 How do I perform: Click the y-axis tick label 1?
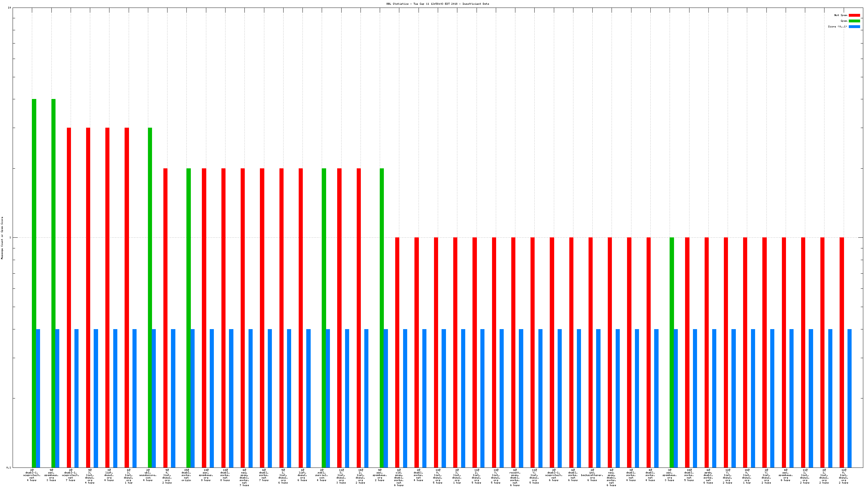click(x=10, y=238)
